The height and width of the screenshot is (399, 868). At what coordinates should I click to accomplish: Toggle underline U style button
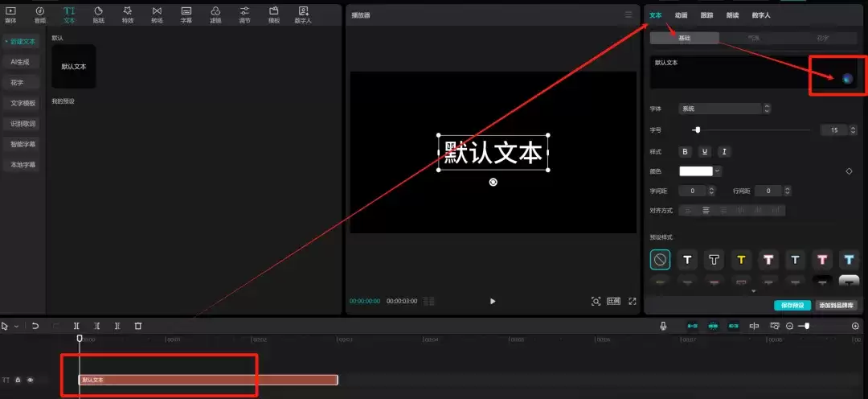click(705, 151)
